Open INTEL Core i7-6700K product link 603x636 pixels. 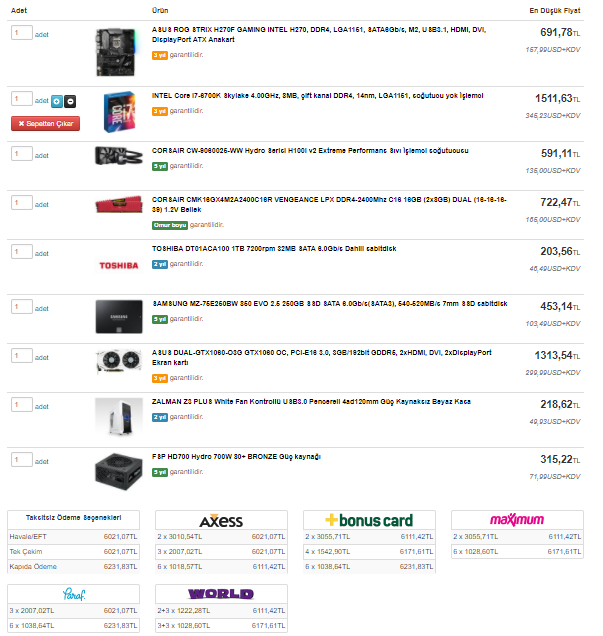[x=318, y=96]
